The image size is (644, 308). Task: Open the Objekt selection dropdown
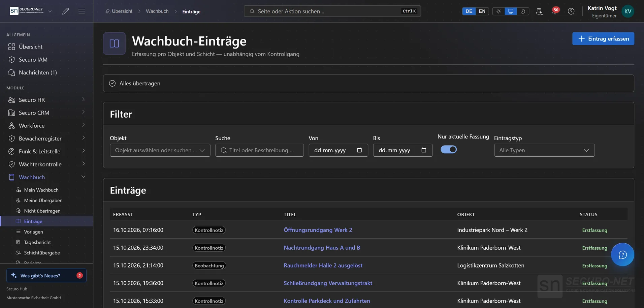click(x=160, y=150)
